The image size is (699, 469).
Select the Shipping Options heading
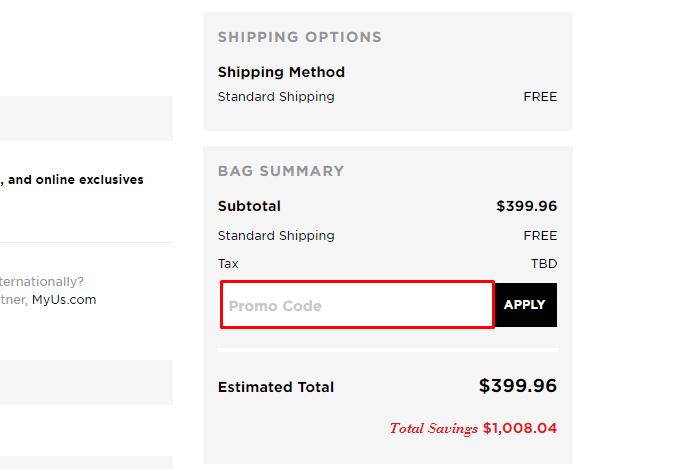(x=300, y=37)
